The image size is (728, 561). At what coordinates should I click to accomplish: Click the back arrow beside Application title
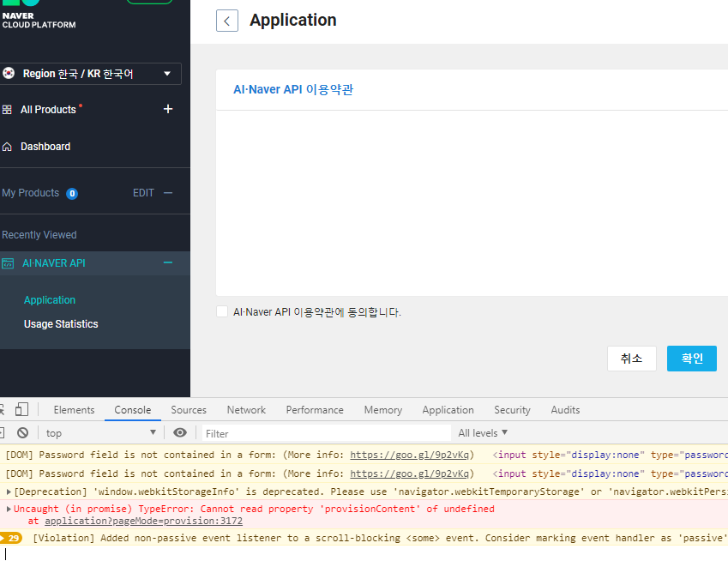tap(227, 21)
